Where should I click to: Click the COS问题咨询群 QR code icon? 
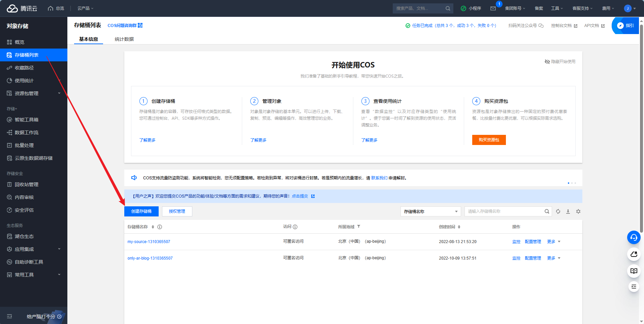tap(140, 25)
